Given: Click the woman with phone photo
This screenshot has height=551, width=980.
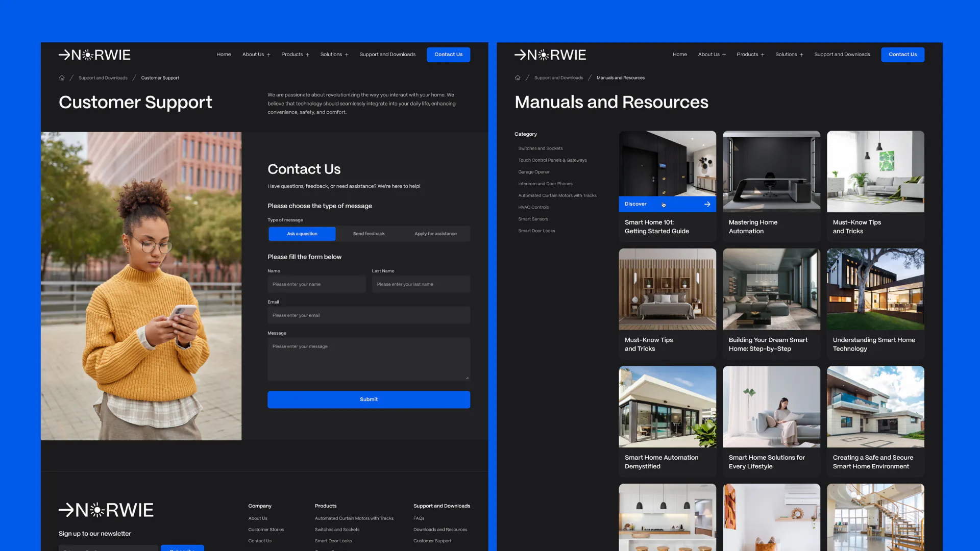Looking at the screenshot, I should [141, 286].
